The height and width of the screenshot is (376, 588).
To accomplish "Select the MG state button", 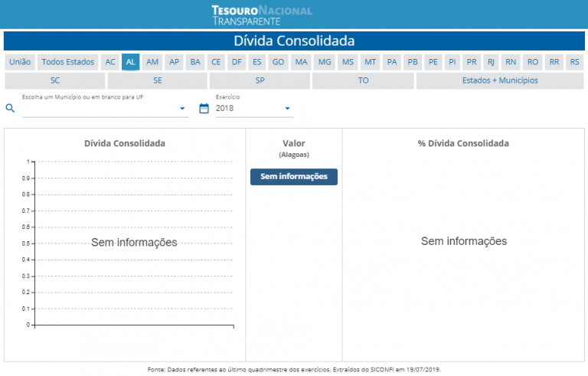I will tap(325, 62).
